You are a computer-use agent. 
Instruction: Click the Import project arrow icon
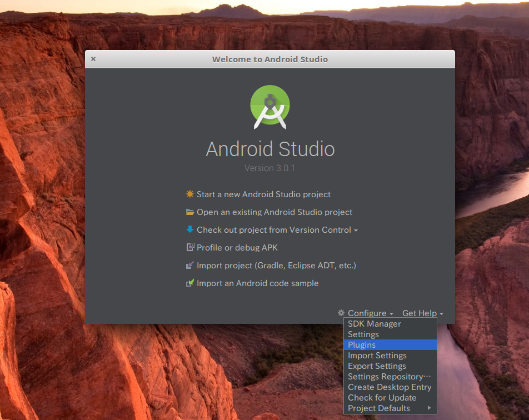tap(190, 265)
